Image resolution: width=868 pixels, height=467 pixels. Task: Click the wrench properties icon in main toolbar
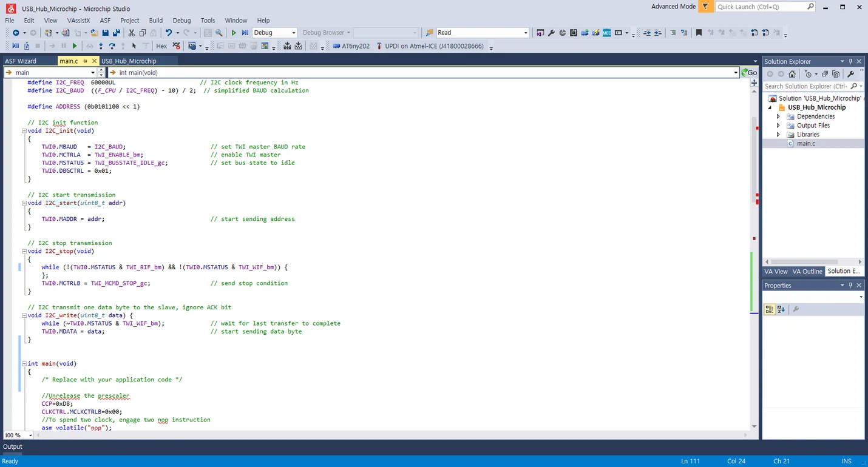[x=551, y=33]
